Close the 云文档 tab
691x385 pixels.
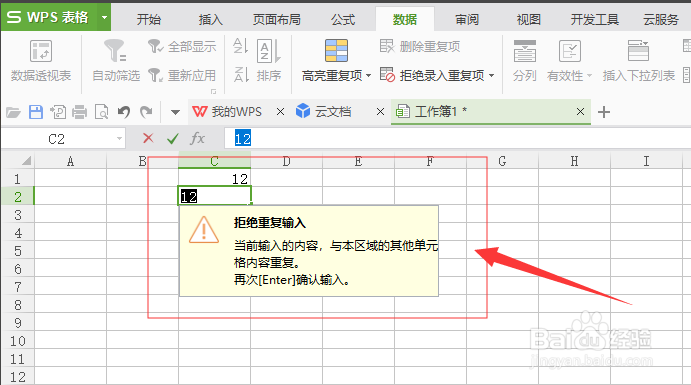[380, 112]
